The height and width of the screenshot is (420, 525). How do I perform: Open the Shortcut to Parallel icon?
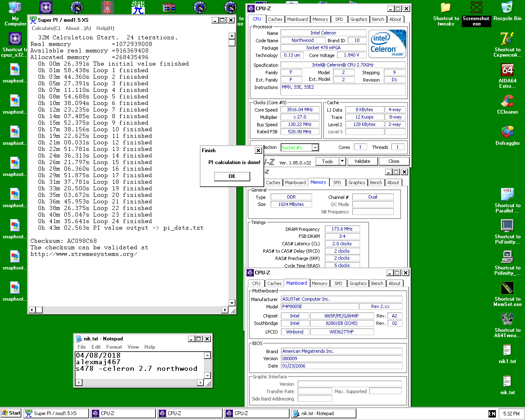click(x=507, y=201)
